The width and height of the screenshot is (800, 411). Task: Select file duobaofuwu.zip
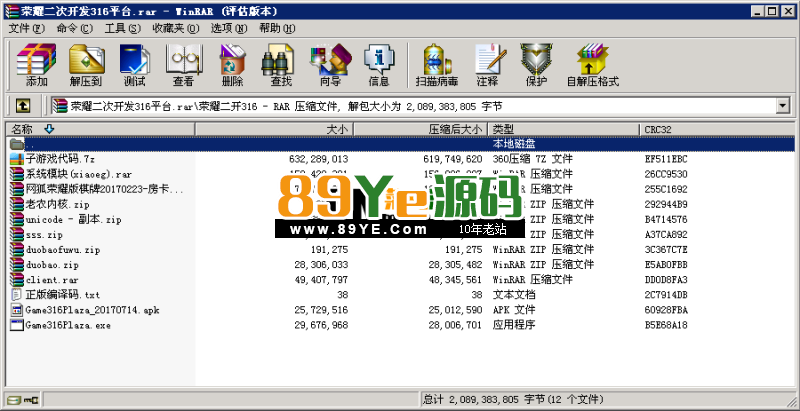coord(63,249)
